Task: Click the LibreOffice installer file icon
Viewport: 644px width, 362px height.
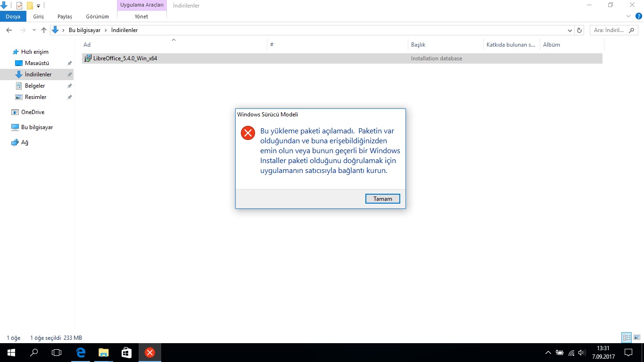Action: coord(88,58)
